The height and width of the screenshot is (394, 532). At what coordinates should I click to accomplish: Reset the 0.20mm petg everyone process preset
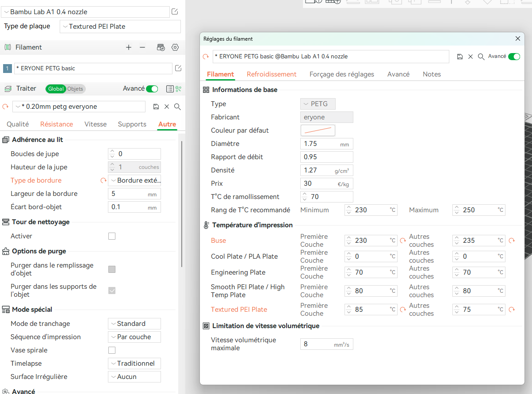coord(6,107)
